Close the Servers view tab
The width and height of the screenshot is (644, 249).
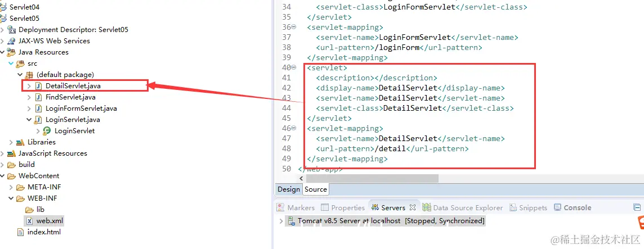(413, 207)
